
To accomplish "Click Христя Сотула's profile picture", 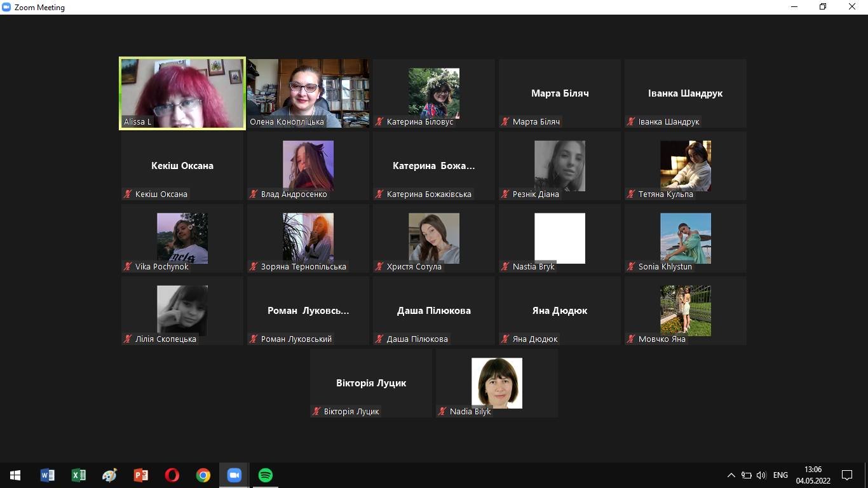I will click(x=434, y=238).
